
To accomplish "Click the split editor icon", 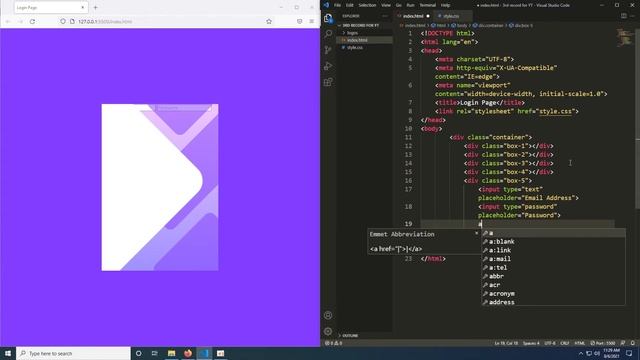I will 624,16.
